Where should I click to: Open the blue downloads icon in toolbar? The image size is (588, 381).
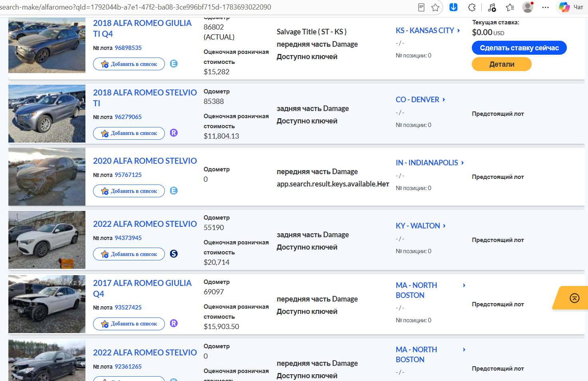point(453,7)
